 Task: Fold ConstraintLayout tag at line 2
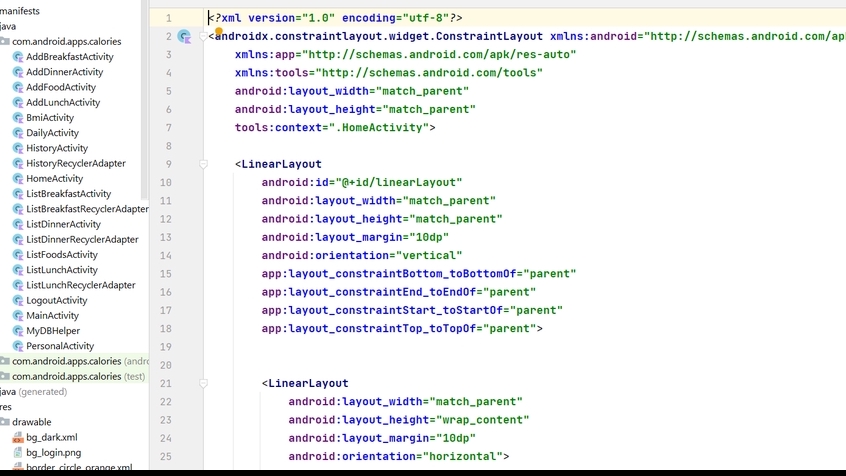coord(203,37)
